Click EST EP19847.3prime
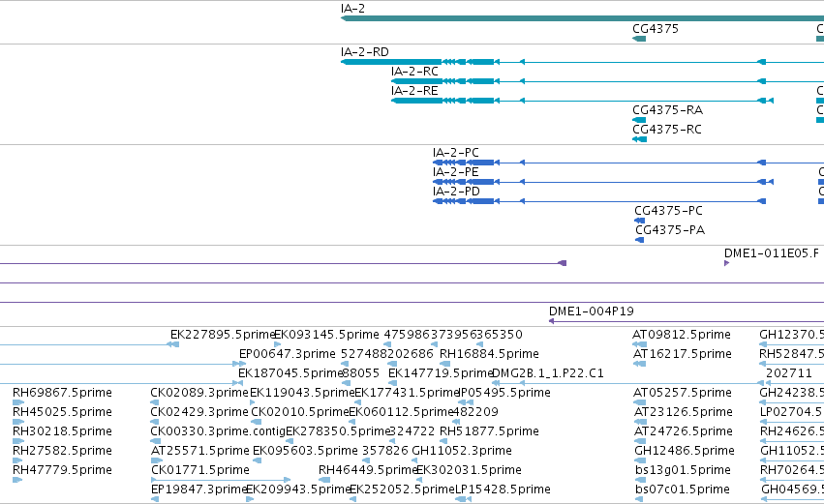This screenshot has height=504, width=824. [198, 490]
